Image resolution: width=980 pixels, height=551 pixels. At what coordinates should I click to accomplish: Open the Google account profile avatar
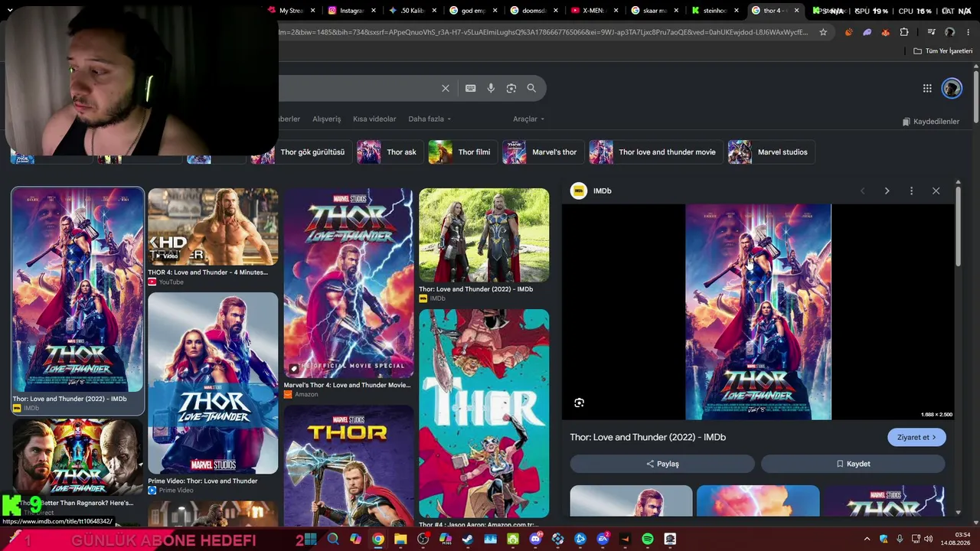click(x=952, y=88)
